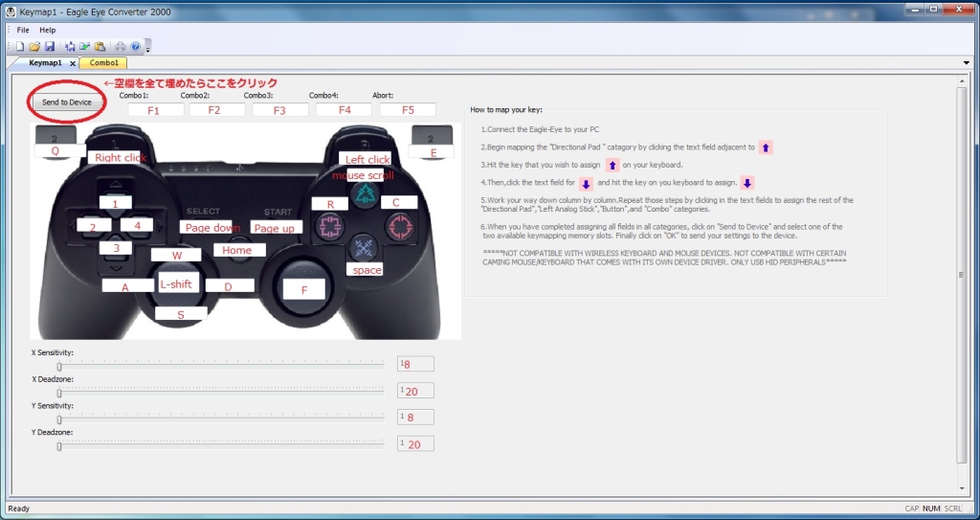Click the left stick down field S
Image resolution: width=980 pixels, height=520 pixels.
point(181,313)
